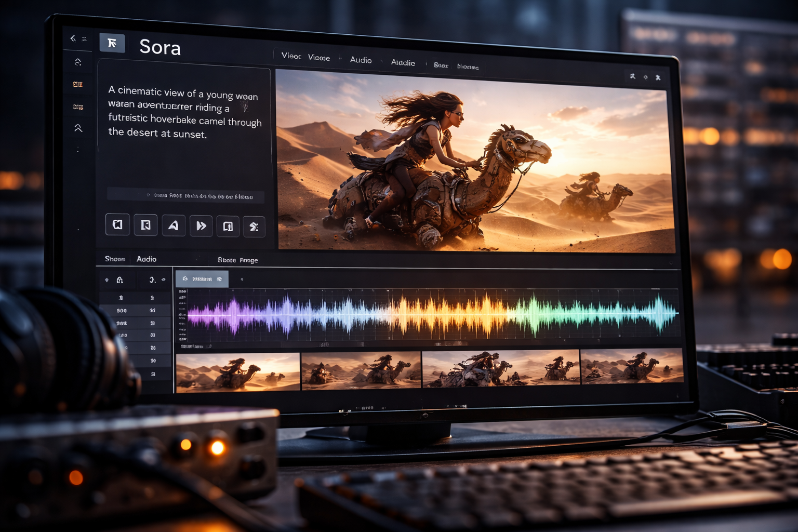Open the small menu-lines icon beside the back arrow

click(x=84, y=39)
